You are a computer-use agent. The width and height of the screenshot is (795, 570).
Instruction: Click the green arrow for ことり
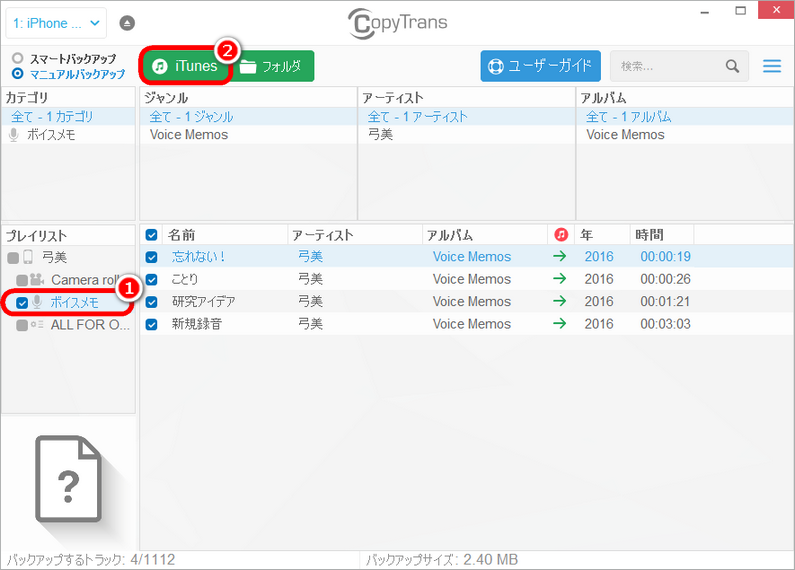pos(560,278)
